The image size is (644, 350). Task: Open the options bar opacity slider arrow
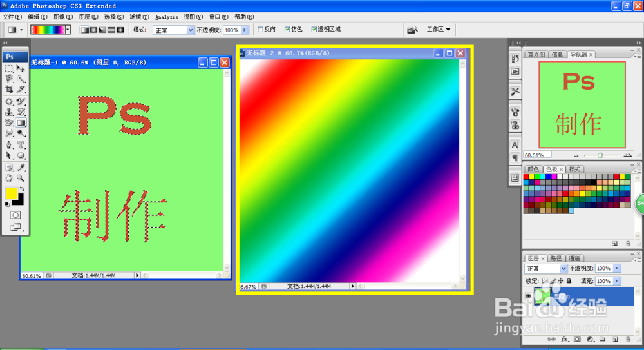tap(245, 30)
